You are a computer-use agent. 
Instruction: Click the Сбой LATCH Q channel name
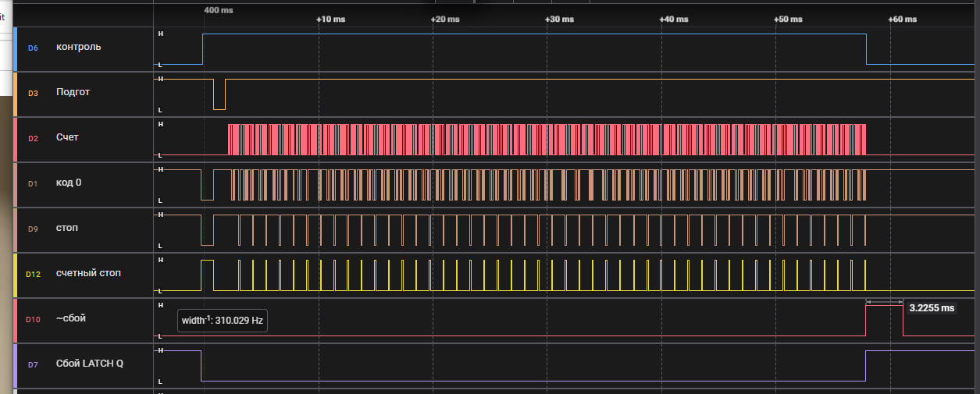point(90,364)
